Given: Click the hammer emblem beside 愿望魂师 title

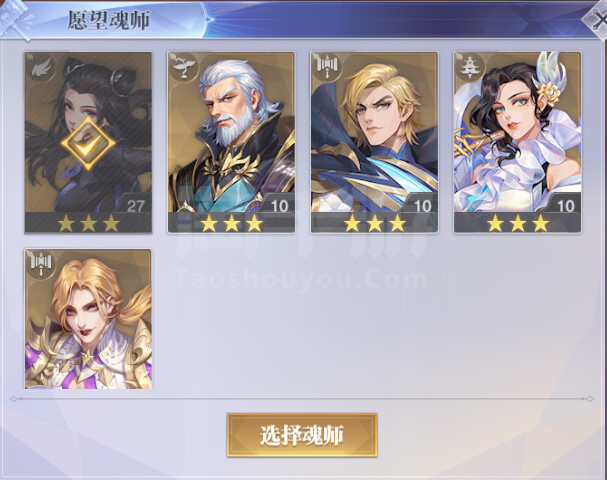Looking at the screenshot, I should pyautogui.click(x=17, y=19).
